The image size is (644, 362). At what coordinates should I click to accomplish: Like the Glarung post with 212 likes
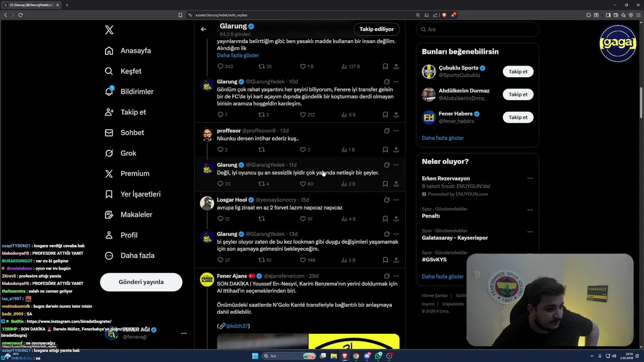click(x=307, y=115)
